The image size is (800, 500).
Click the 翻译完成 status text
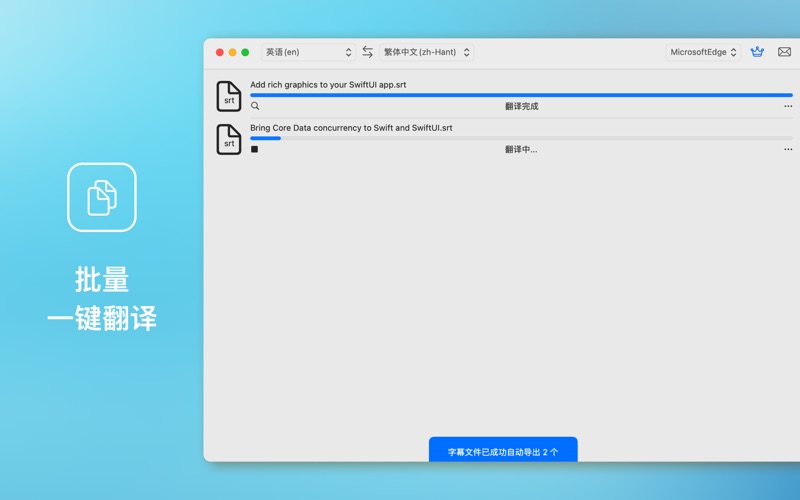pyautogui.click(x=521, y=106)
